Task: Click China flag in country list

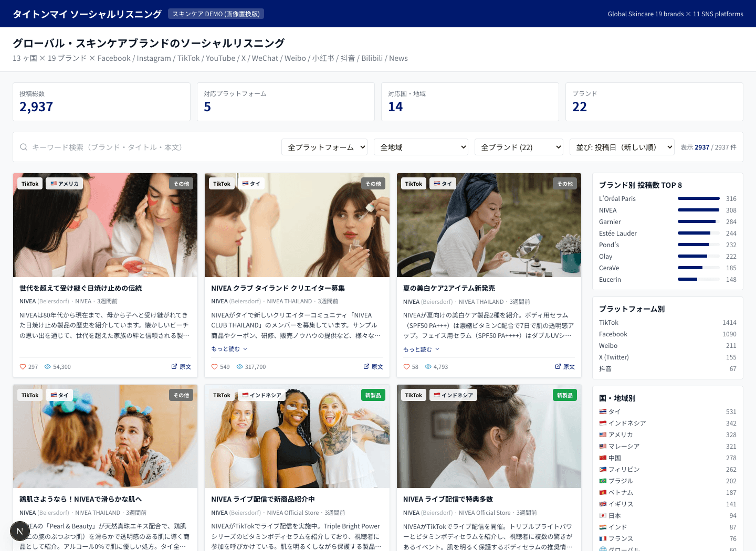Action: (x=603, y=458)
